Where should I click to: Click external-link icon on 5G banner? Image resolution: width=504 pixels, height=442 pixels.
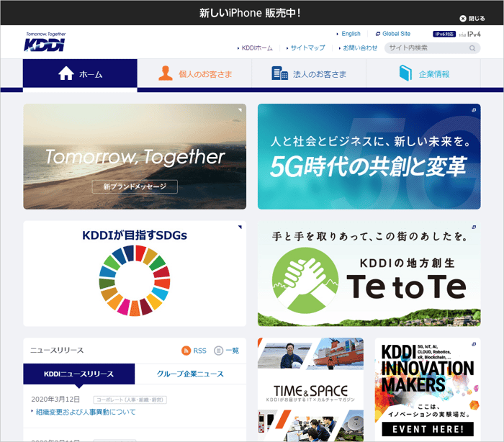[x=474, y=110]
